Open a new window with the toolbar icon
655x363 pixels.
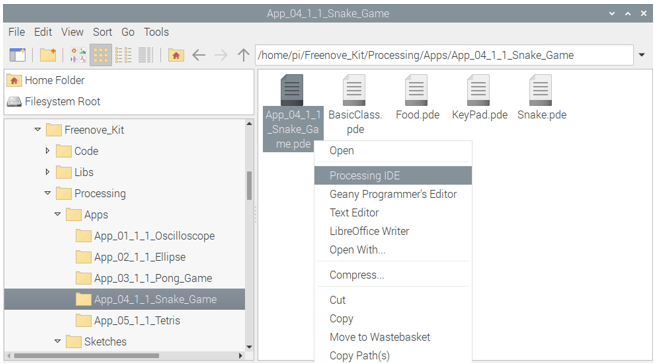click(x=18, y=55)
